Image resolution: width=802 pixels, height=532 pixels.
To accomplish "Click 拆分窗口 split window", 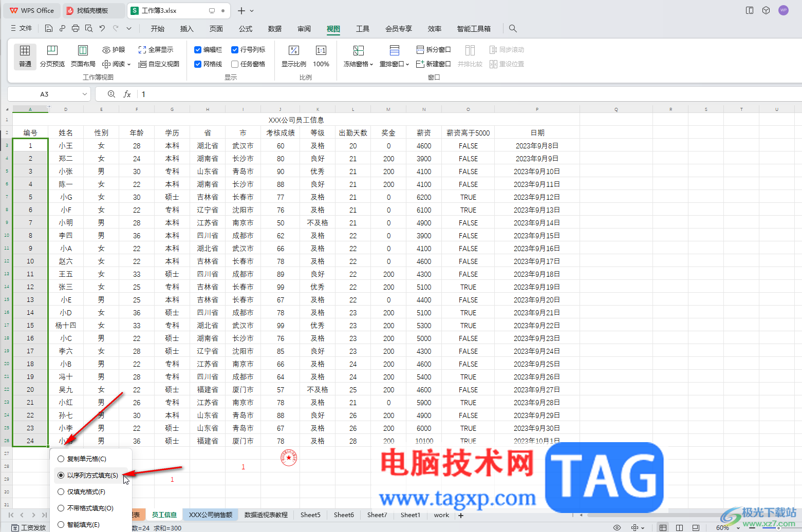I will tap(433, 50).
